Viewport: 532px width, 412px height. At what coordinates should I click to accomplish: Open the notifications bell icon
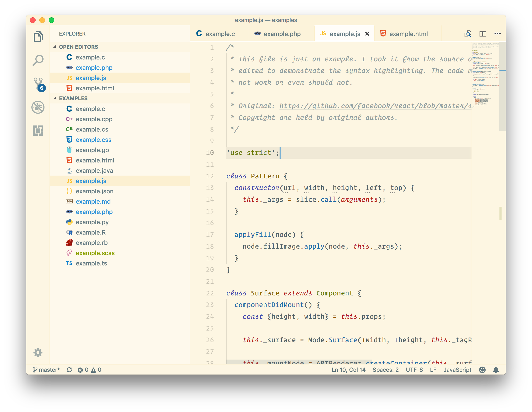pyautogui.click(x=496, y=370)
